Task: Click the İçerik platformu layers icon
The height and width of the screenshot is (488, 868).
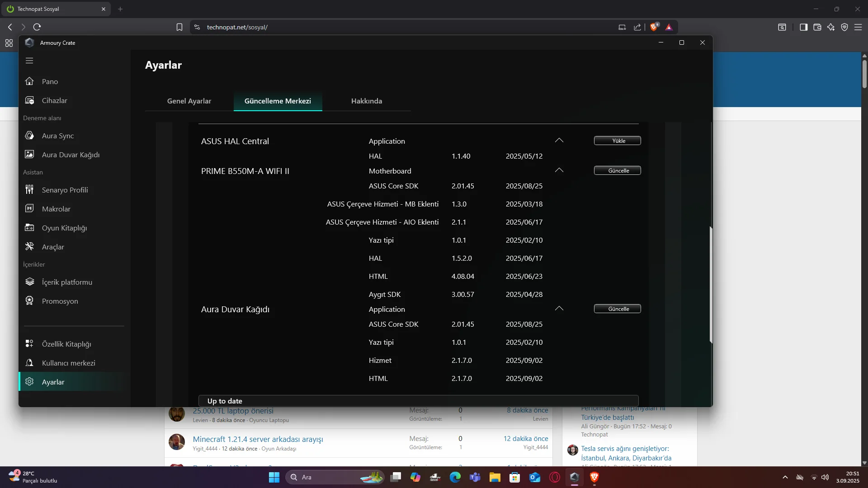Action: pos(29,282)
